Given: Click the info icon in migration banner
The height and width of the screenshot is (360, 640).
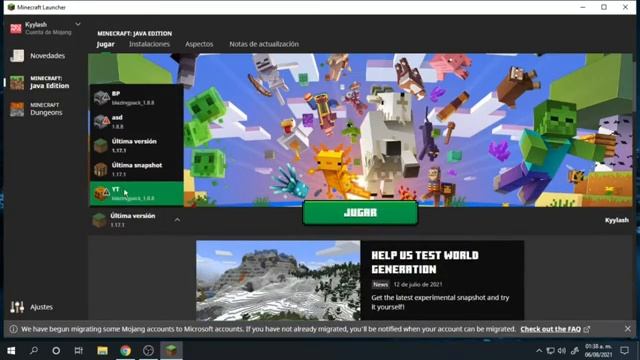Looking at the screenshot, I should coord(13,329).
